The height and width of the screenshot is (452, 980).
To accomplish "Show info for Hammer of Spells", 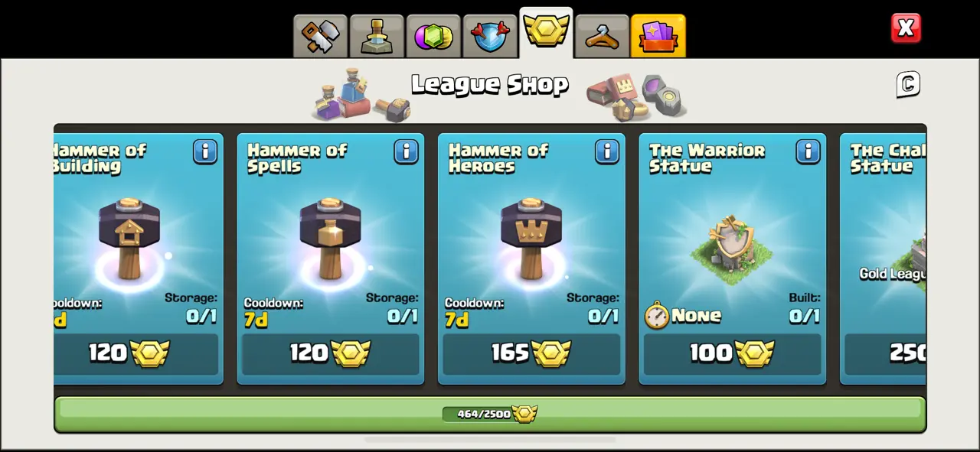I will [406, 151].
